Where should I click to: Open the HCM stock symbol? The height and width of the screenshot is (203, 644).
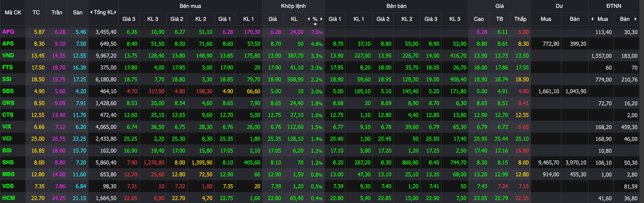point(9,198)
